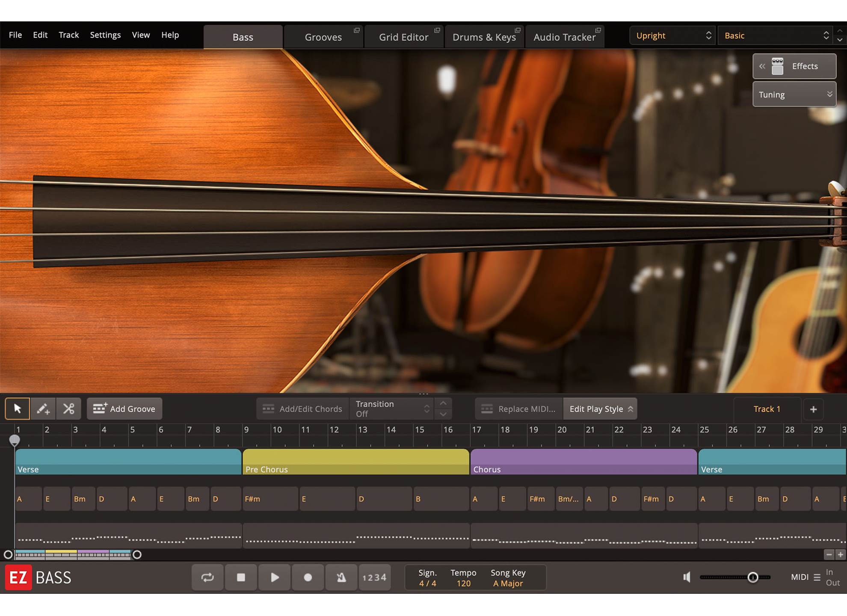The height and width of the screenshot is (616, 847).
Task: Click the Add Groove button
Action: 124,409
